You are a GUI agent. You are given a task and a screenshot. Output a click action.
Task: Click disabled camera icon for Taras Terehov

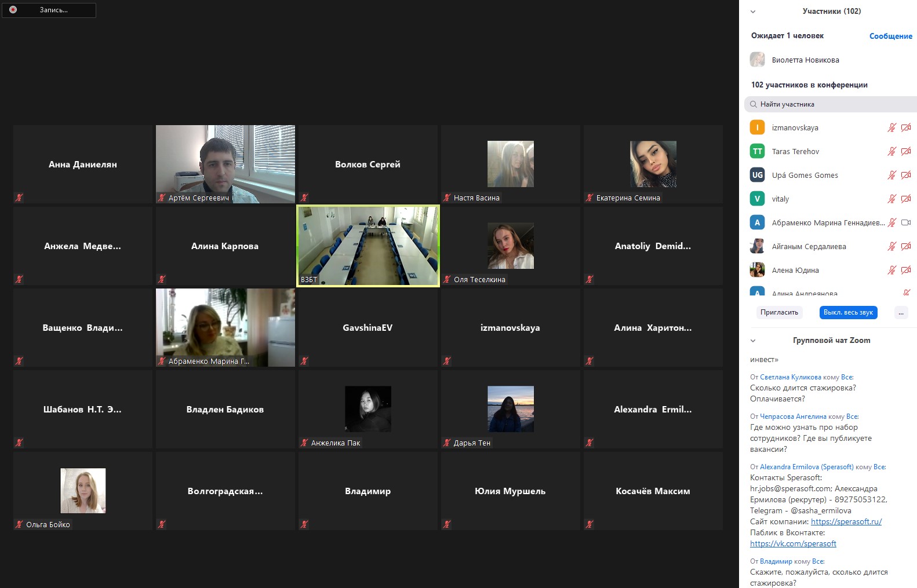(x=906, y=151)
